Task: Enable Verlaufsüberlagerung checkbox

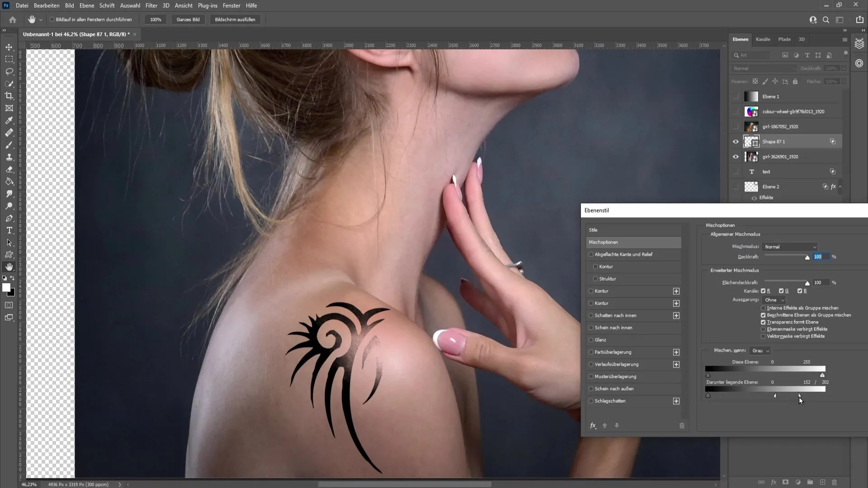Action: click(591, 364)
